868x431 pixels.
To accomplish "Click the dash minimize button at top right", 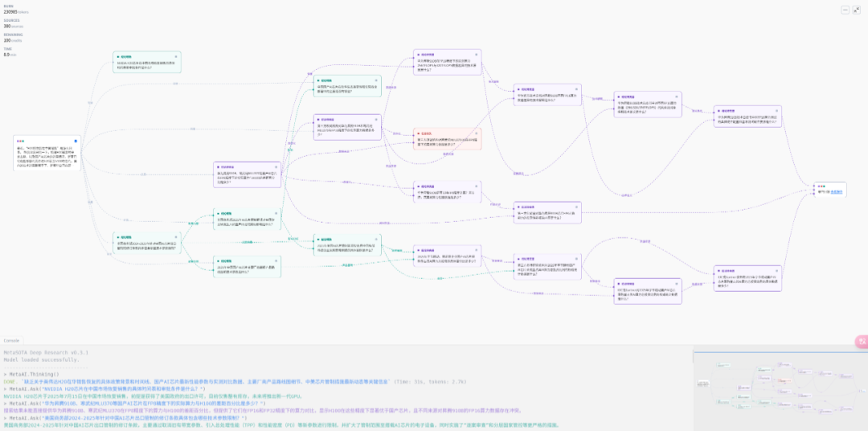I will [x=845, y=10].
